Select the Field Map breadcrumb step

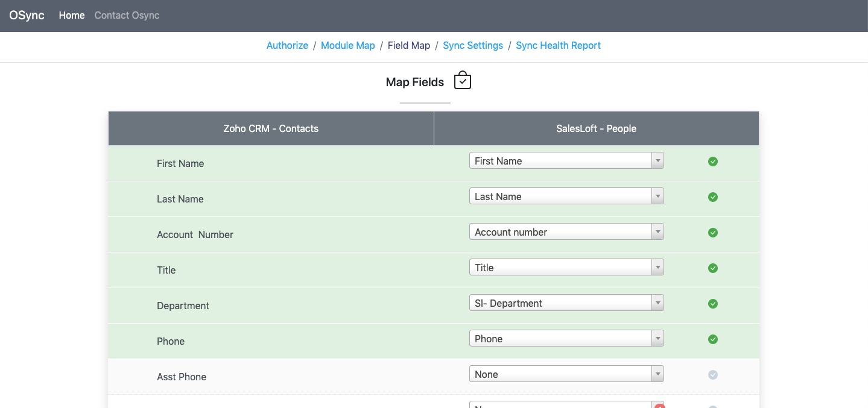click(x=409, y=45)
